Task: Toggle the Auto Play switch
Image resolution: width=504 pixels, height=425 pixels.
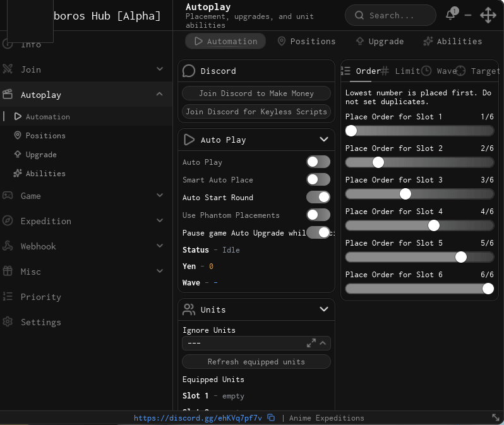Action: (x=318, y=162)
